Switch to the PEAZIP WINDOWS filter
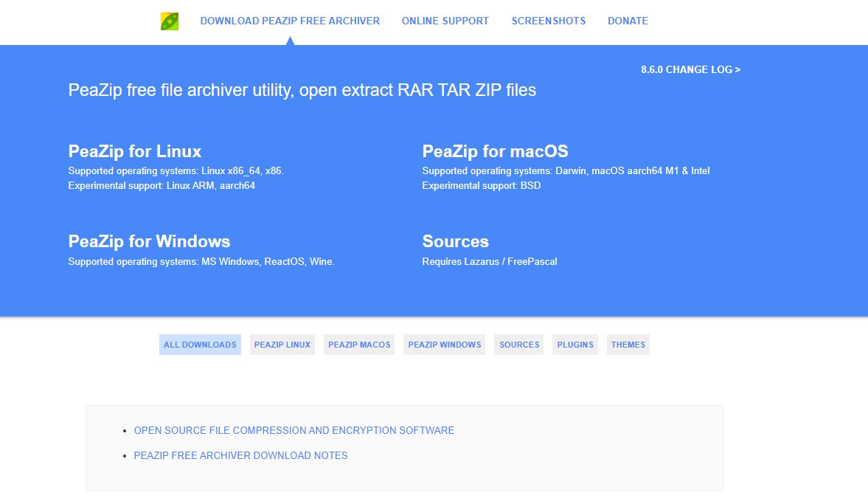 (x=444, y=344)
